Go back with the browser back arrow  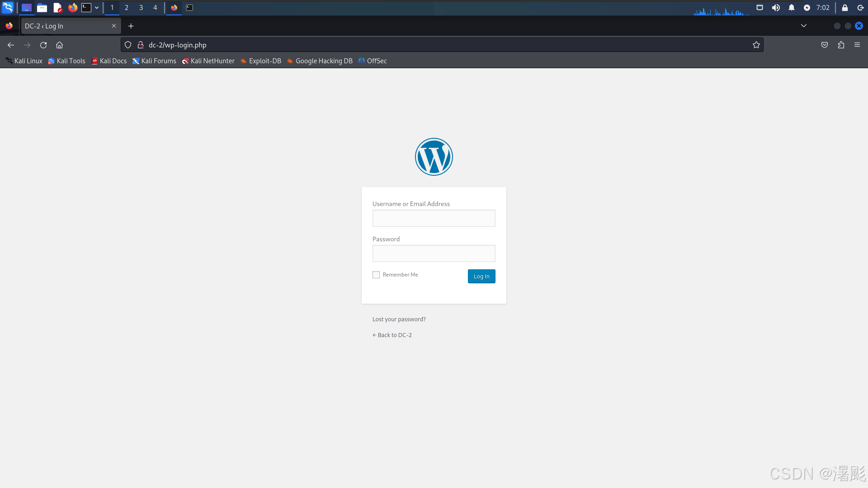pyautogui.click(x=11, y=45)
